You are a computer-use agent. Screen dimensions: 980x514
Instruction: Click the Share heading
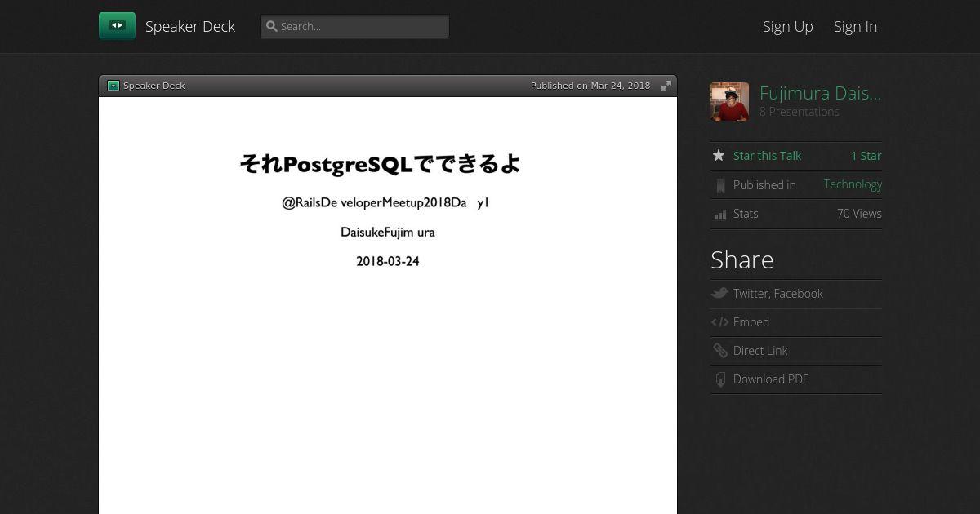click(742, 259)
